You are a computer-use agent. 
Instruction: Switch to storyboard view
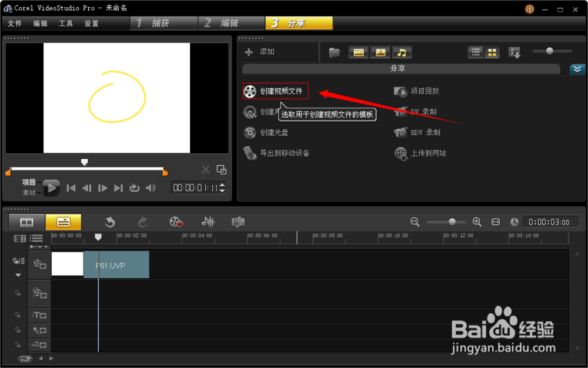pyautogui.click(x=26, y=222)
